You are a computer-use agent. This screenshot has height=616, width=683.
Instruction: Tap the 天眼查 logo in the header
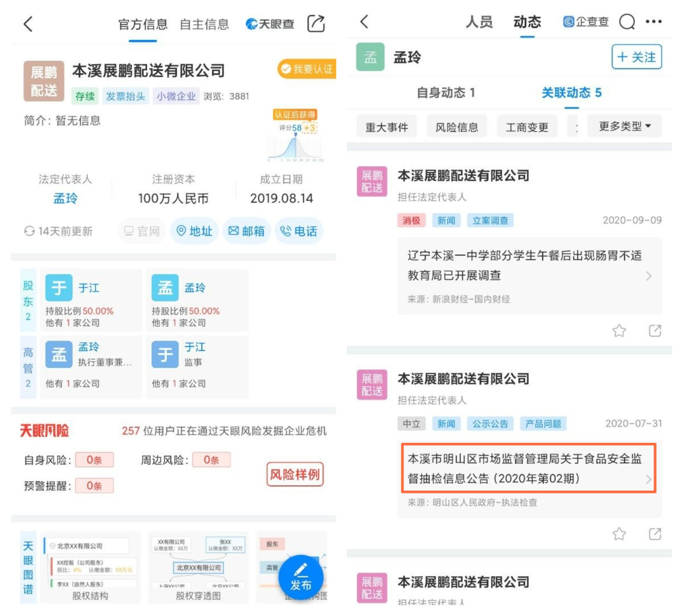pos(269,23)
